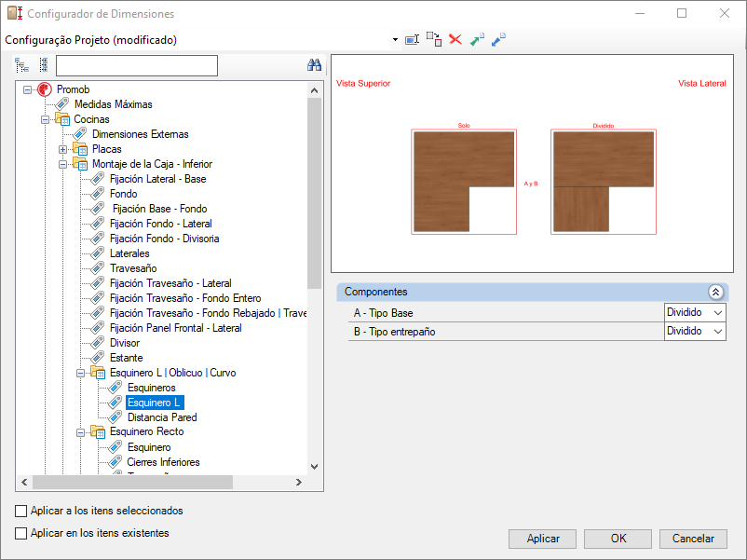
Task: Select Dimensiones Externas tree item
Action: pyautogui.click(x=140, y=134)
